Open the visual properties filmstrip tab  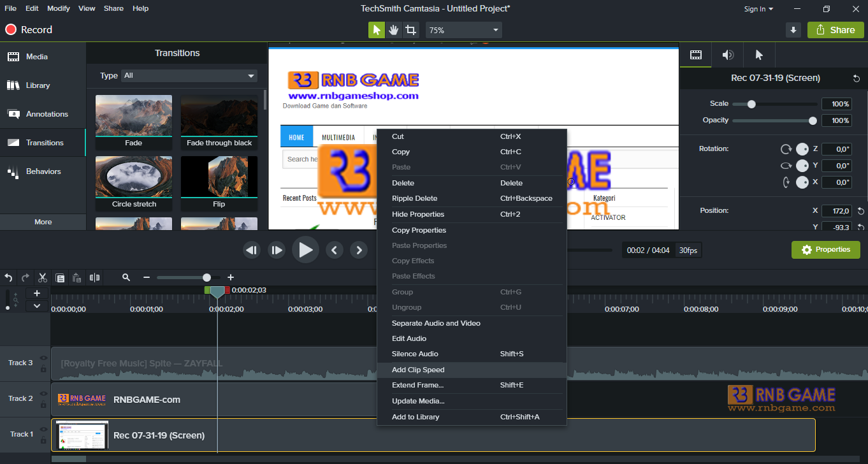point(696,55)
